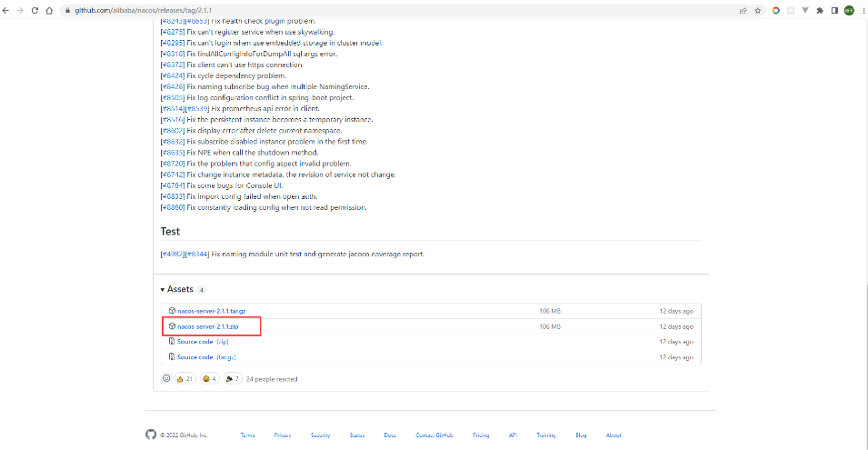Click the Test section heading
Image resolution: width=868 pixels, height=450 pixels.
pyautogui.click(x=170, y=232)
